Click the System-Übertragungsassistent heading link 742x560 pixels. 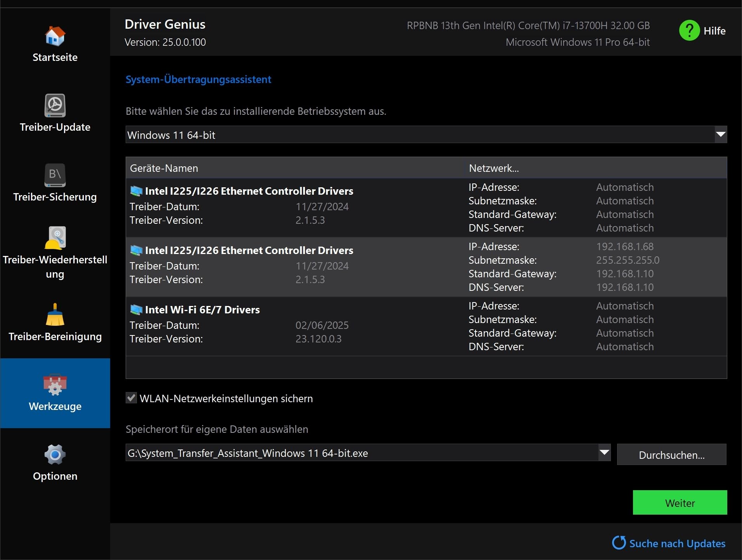pyautogui.click(x=198, y=80)
